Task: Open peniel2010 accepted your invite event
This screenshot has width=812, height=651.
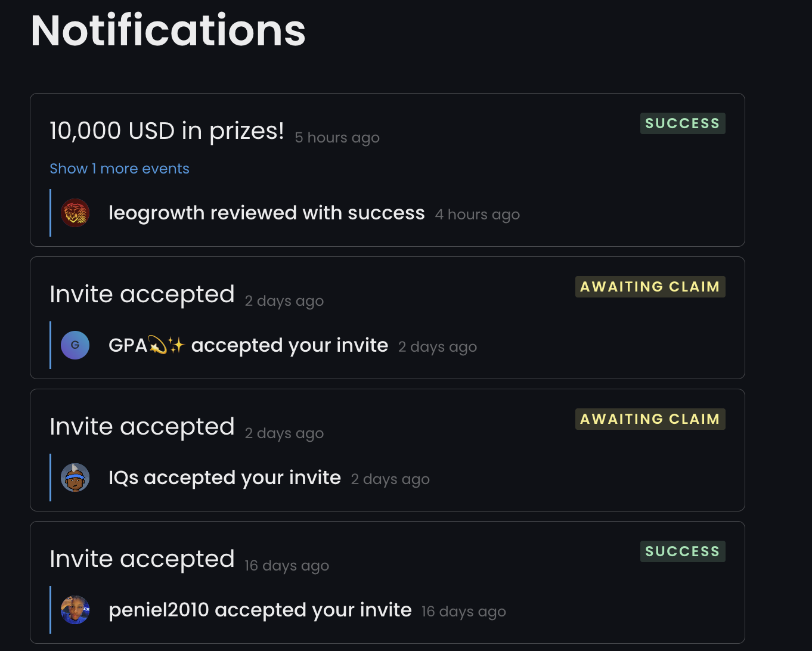Action: click(x=260, y=610)
